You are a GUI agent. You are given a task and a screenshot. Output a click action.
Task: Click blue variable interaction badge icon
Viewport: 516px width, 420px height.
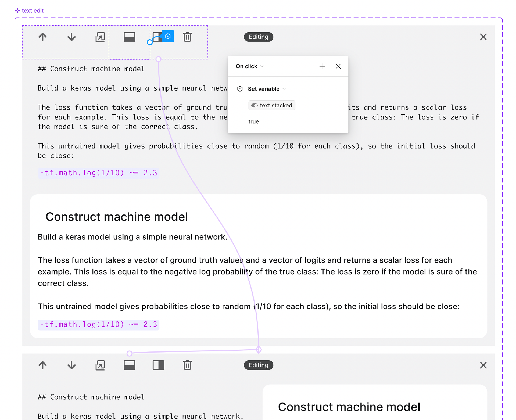click(168, 36)
